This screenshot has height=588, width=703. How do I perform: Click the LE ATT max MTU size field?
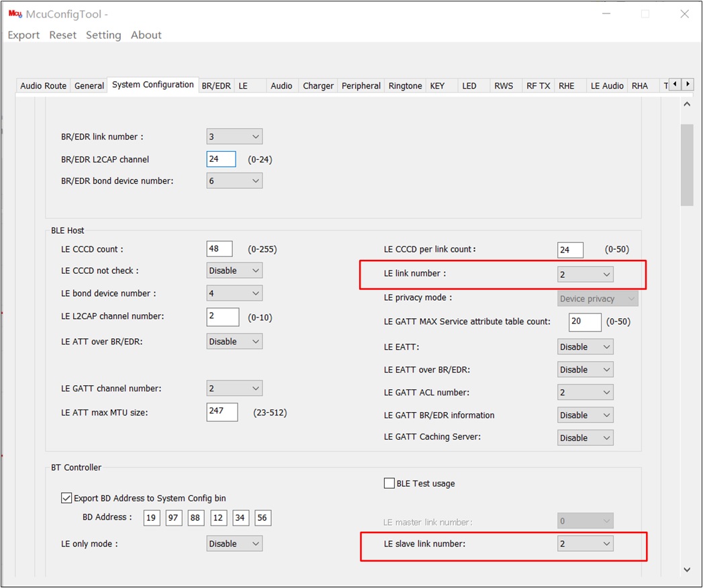[222, 412]
